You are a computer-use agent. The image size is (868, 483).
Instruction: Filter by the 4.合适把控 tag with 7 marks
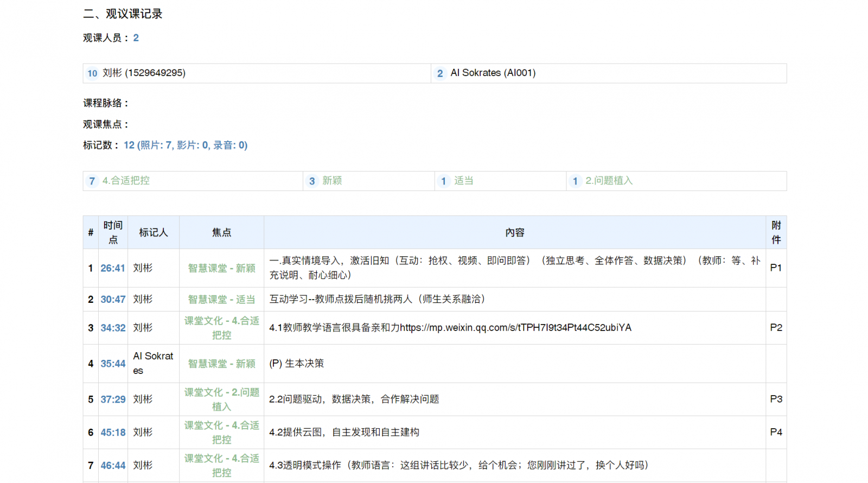coord(126,181)
